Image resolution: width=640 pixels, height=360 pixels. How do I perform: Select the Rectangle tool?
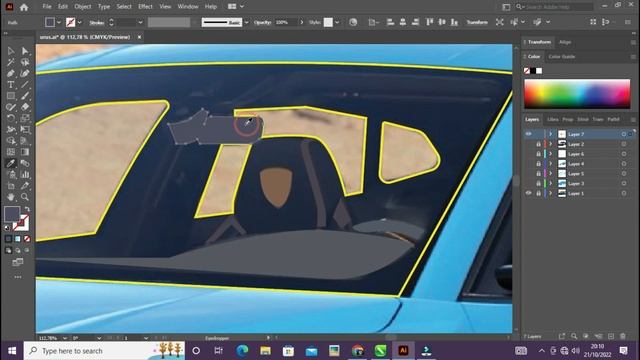11,96
